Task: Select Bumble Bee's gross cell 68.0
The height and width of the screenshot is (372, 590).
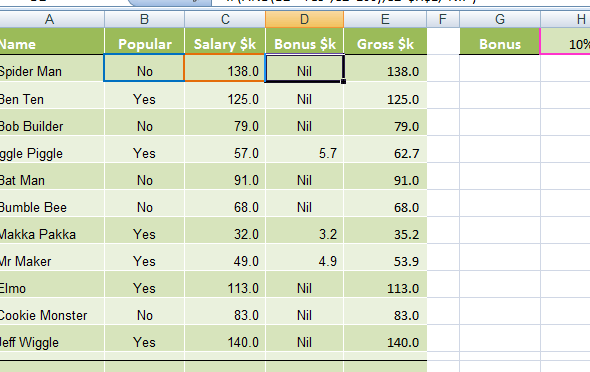Action: 385,204
